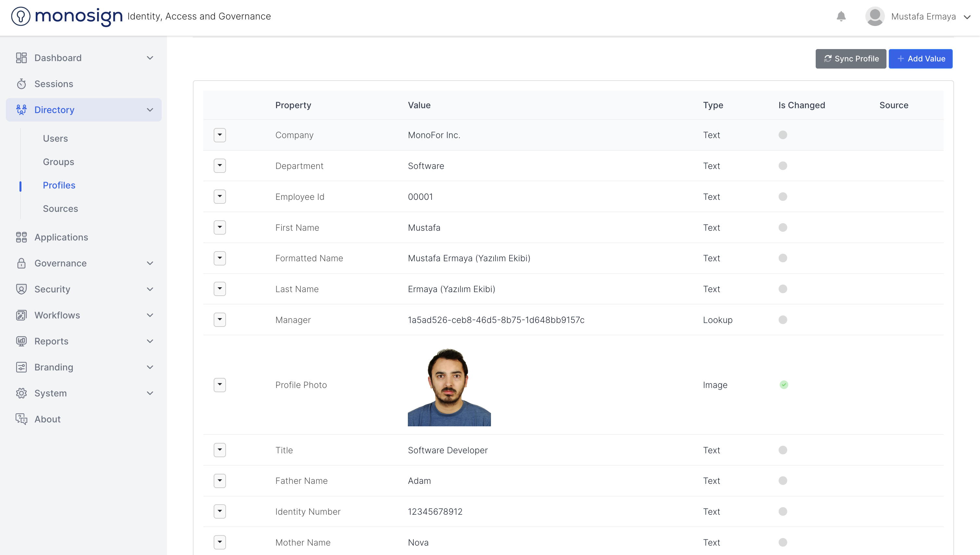
Task: Click Company row's Is Changed indicator
Action: coord(783,135)
